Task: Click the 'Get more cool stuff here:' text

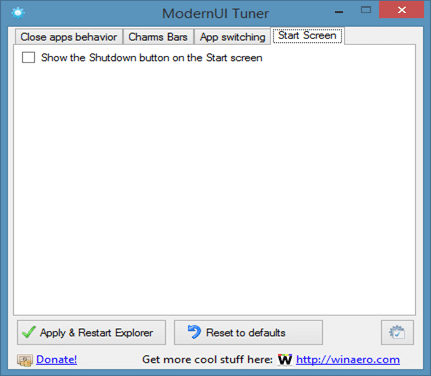Action: click(208, 359)
